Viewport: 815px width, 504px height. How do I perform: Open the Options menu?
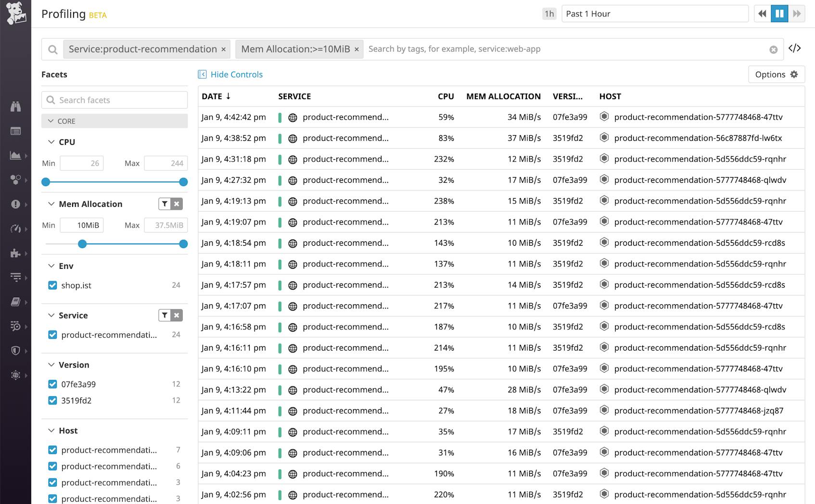[x=776, y=75]
